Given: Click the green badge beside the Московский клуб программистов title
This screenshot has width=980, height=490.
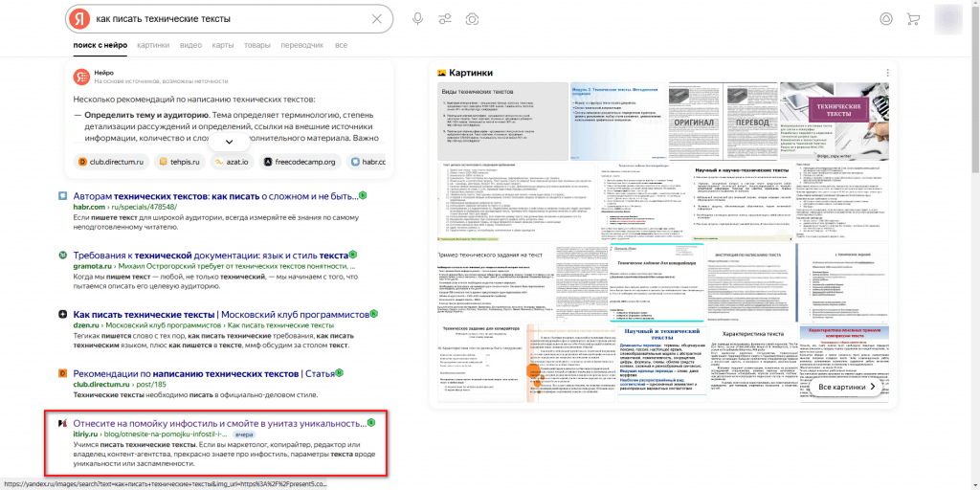Looking at the screenshot, I should [374, 313].
